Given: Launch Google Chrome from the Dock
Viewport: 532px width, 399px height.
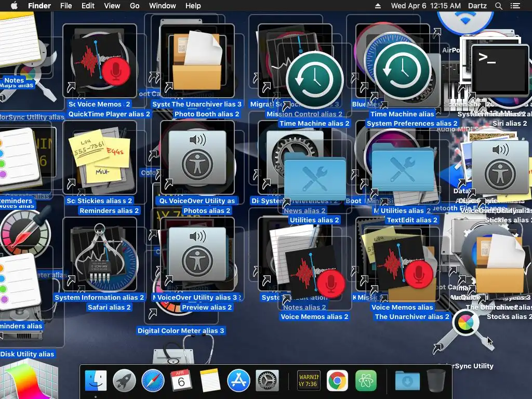Looking at the screenshot, I should click(337, 381).
